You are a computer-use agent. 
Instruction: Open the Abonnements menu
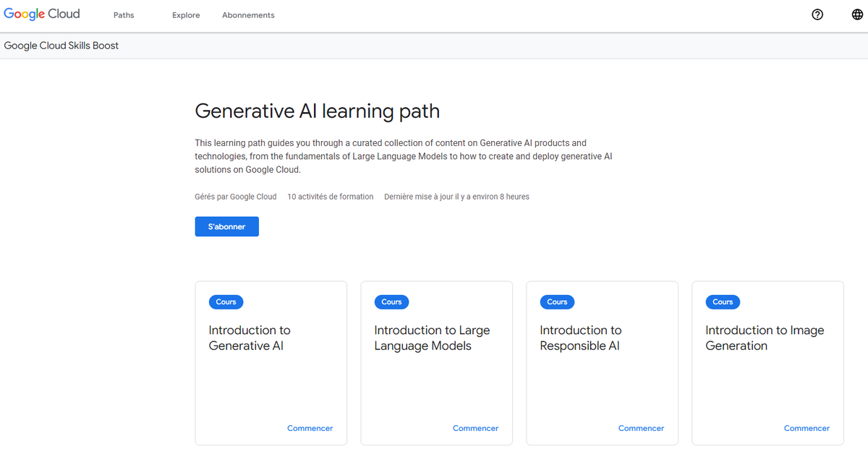248,15
